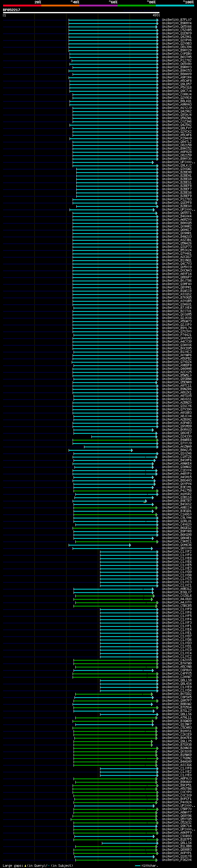Open last hit UniRef100_P36204
197x868 pixels.
177,860
